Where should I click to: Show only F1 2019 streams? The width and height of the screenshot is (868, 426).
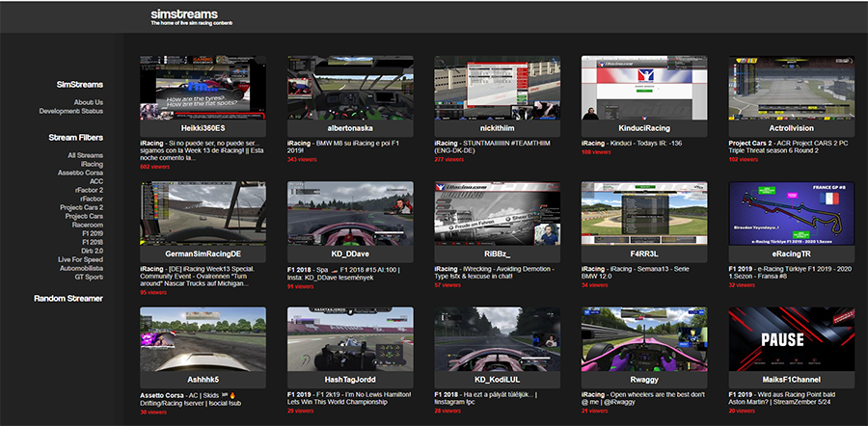[93, 233]
